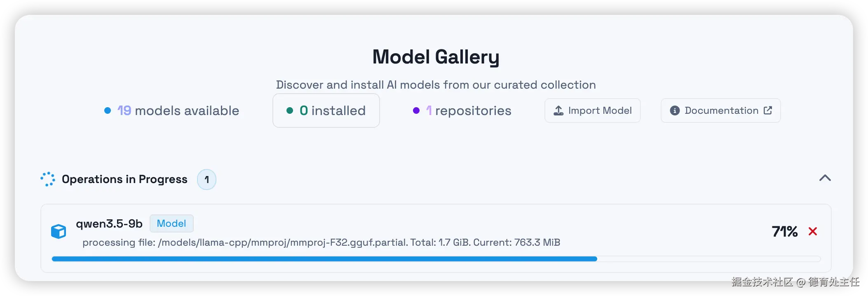The width and height of the screenshot is (868, 296).
Task: Click the "Model" tag next to qwen3.5-9b
Action: 171,223
